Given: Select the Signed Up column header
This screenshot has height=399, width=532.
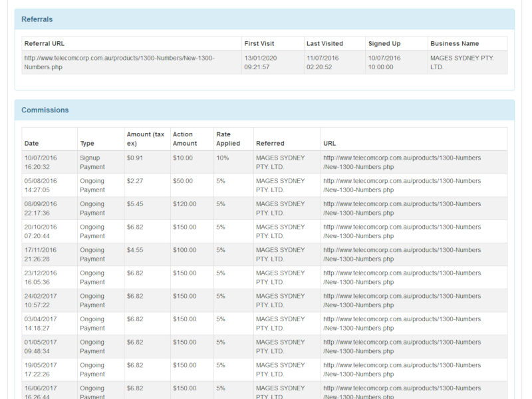Looking at the screenshot, I should (x=384, y=44).
